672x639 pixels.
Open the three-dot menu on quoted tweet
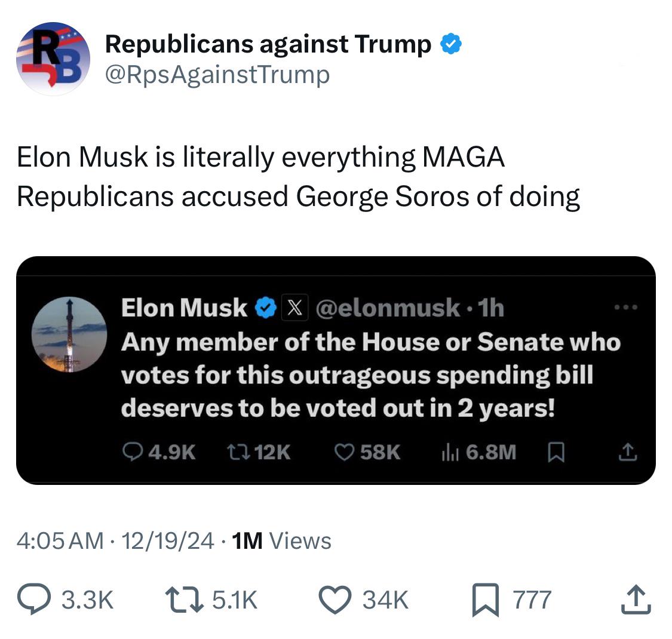[627, 308]
